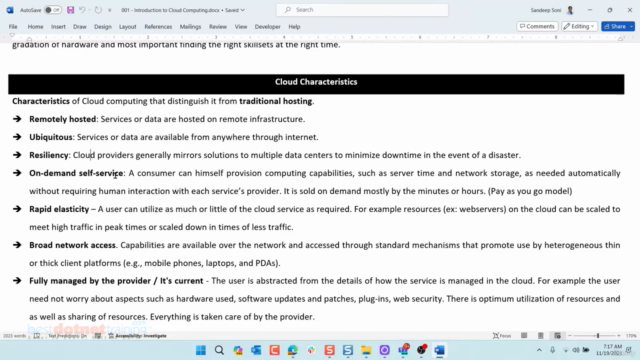Click the zoom percentage level
Image resolution: width=640 pixels, height=360 pixels.
(631, 336)
